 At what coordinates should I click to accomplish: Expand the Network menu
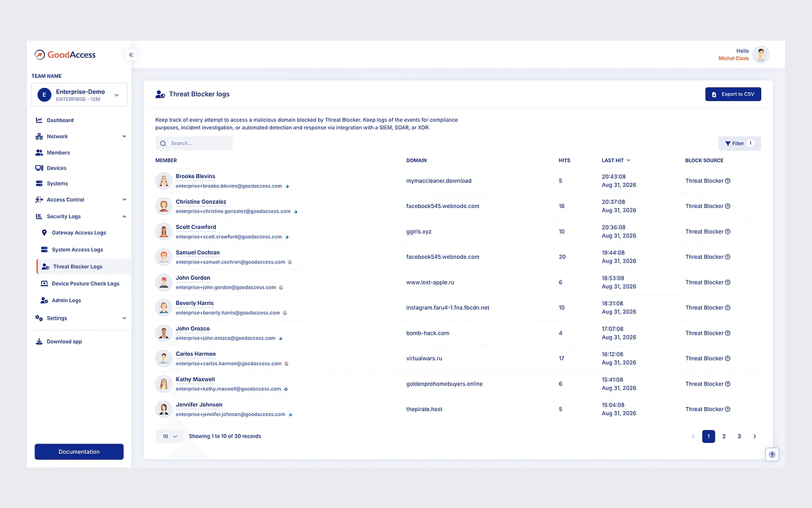click(124, 136)
